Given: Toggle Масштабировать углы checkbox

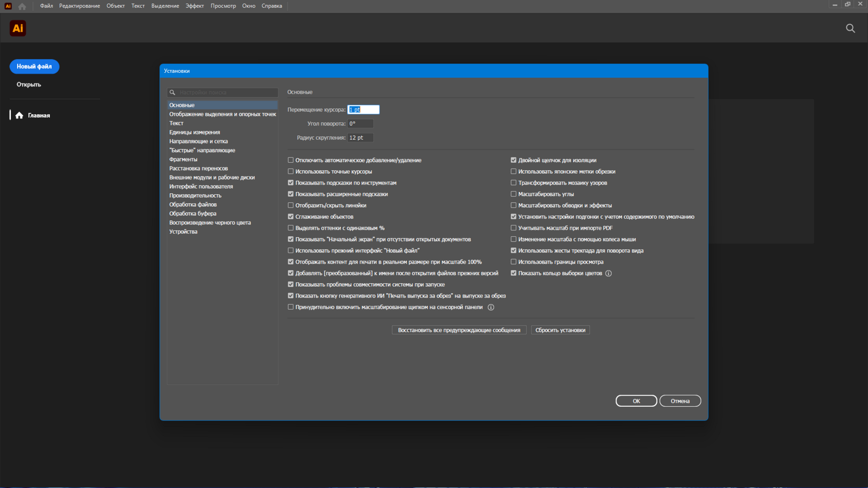Looking at the screenshot, I should [513, 194].
